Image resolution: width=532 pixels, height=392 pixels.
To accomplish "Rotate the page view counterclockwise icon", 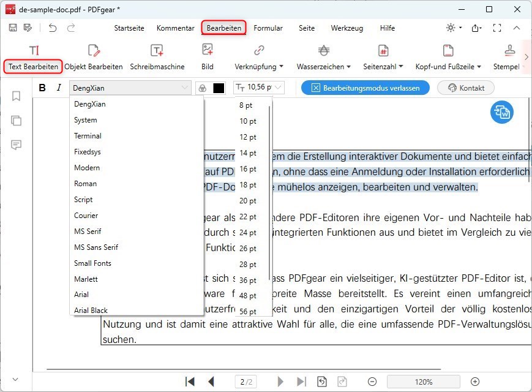I will [322, 382].
